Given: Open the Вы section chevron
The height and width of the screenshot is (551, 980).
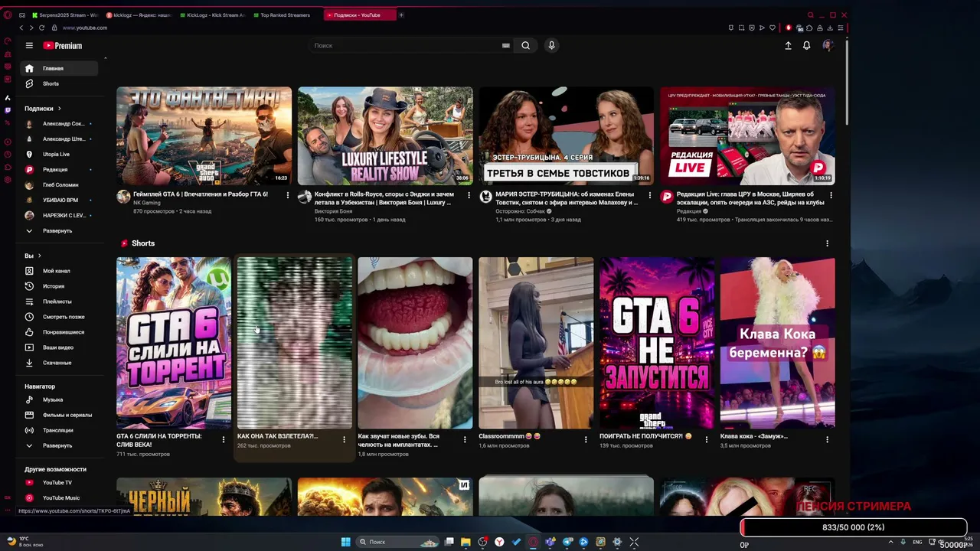Looking at the screenshot, I should (39, 256).
